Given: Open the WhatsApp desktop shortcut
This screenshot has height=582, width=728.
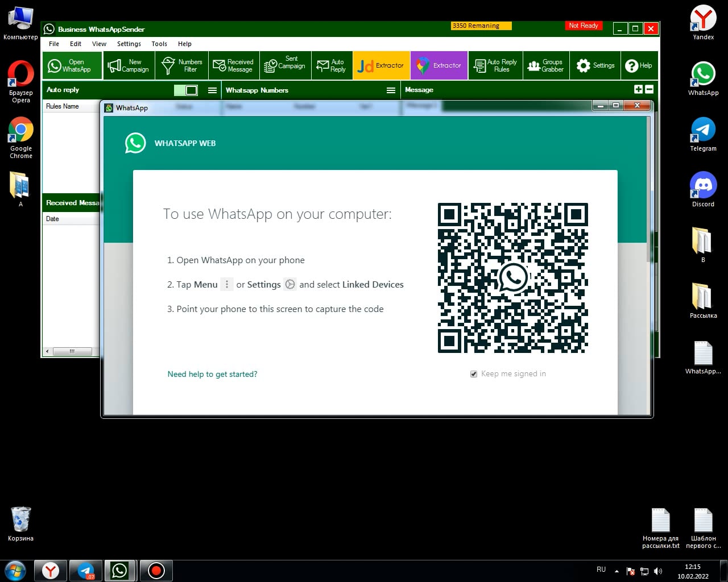Looking at the screenshot, I should coord(703,78).
